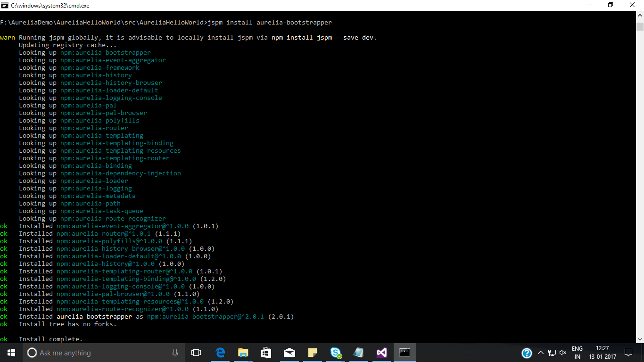The height and width of the screenshot is (362, 644).
Task: Open the Action Center notifications icon
Action: (628, 353)
